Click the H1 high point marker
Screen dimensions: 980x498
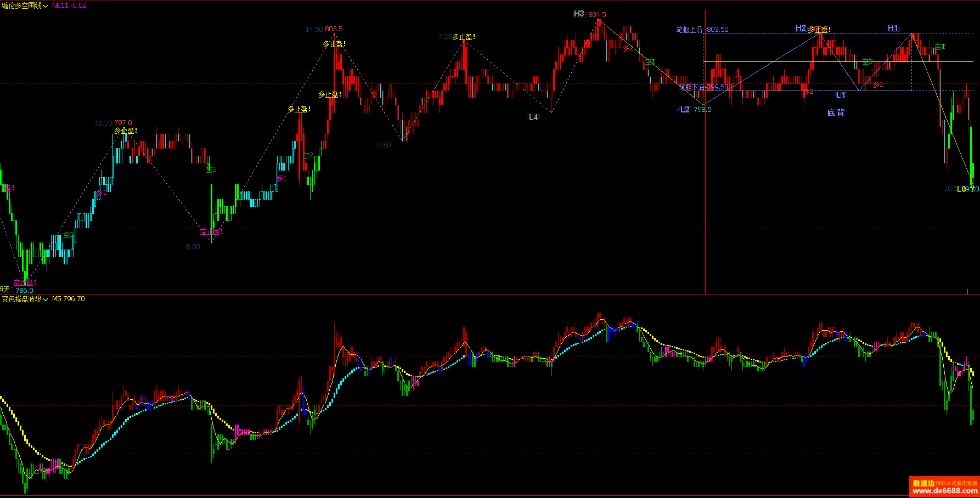[893, 28]
